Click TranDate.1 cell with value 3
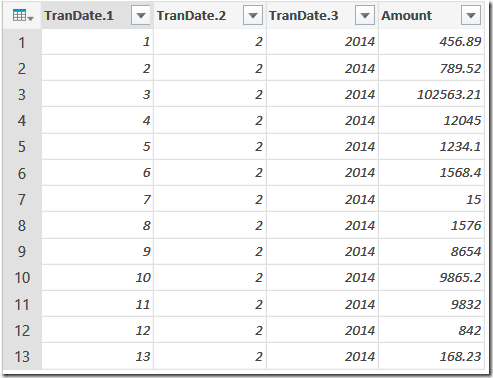The width and height of the screenshot is (493, 378). [97, 94]
